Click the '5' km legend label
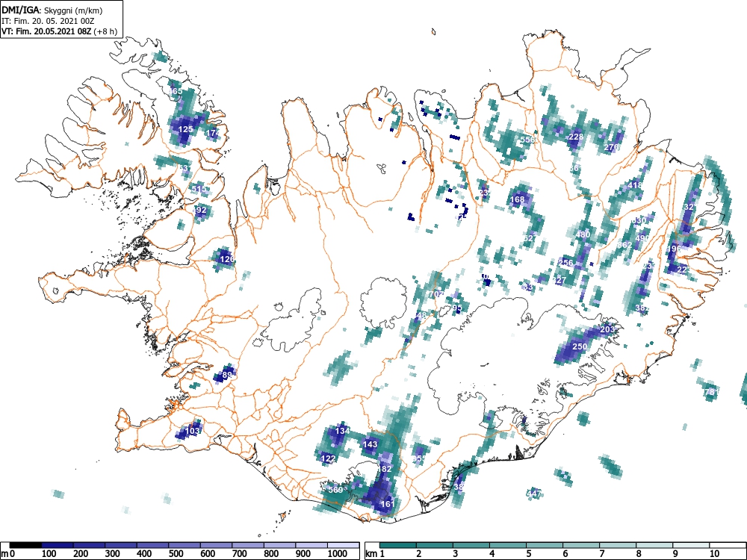This screenshot has width=747, height=560. [528, 554]
